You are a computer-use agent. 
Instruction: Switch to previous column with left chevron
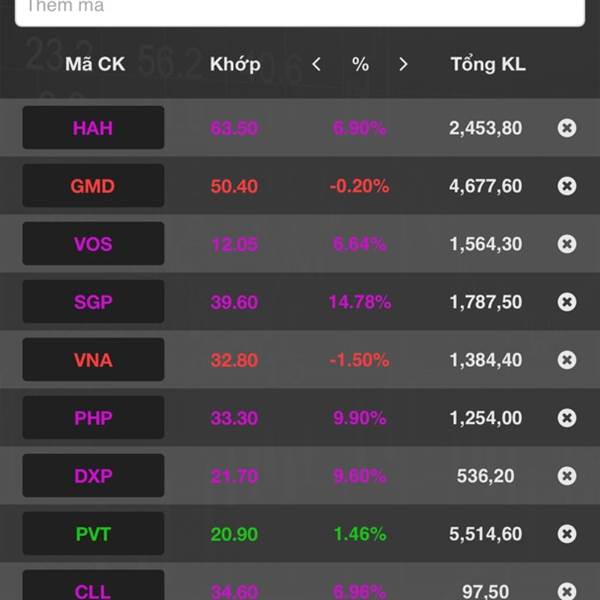[x=316, y=64]
